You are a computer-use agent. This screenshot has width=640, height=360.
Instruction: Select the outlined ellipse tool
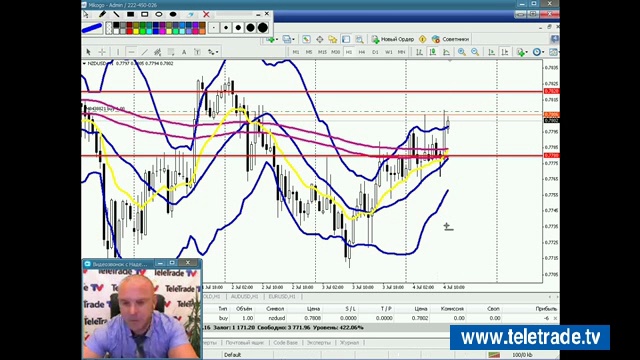pos(159,15)
